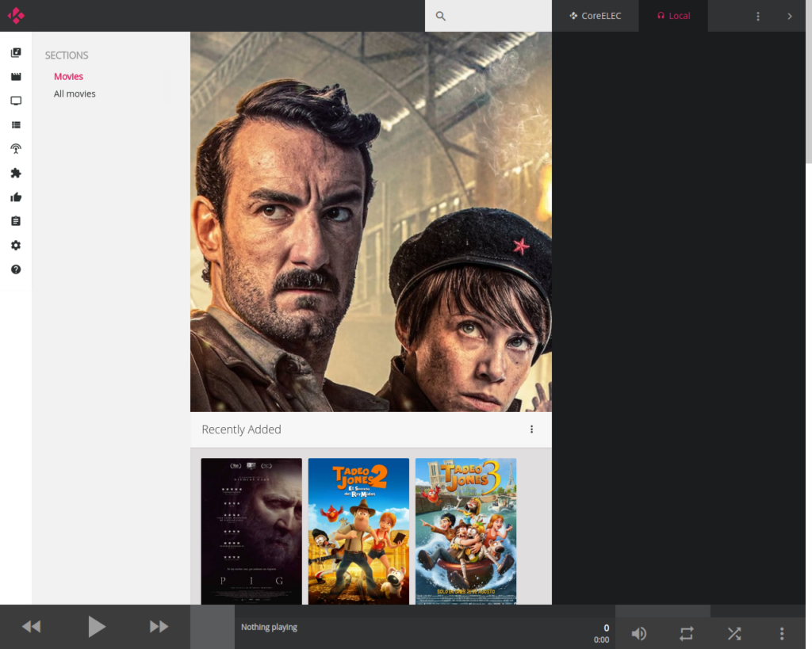Select the All movies link
Viewport: 812px width, 649px height.
tap(75, 94)
